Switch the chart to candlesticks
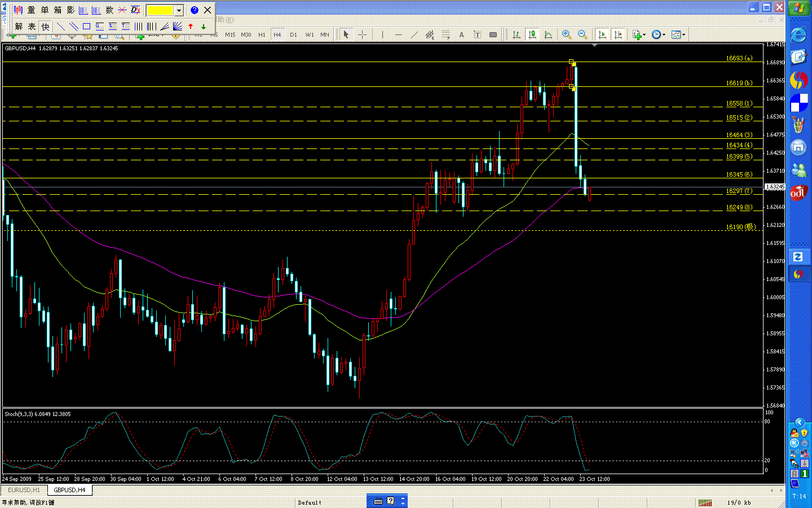 click(x=532, y=35)
